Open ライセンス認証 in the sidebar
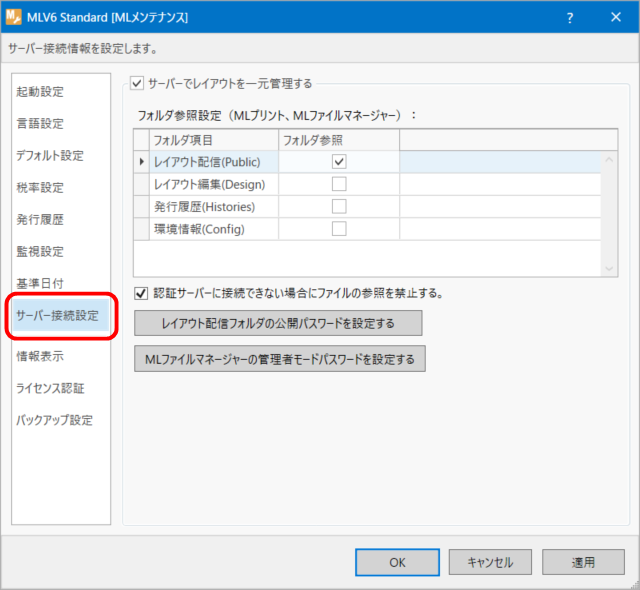This screenshot has height=590, width=640. click(x=50, y=388)
